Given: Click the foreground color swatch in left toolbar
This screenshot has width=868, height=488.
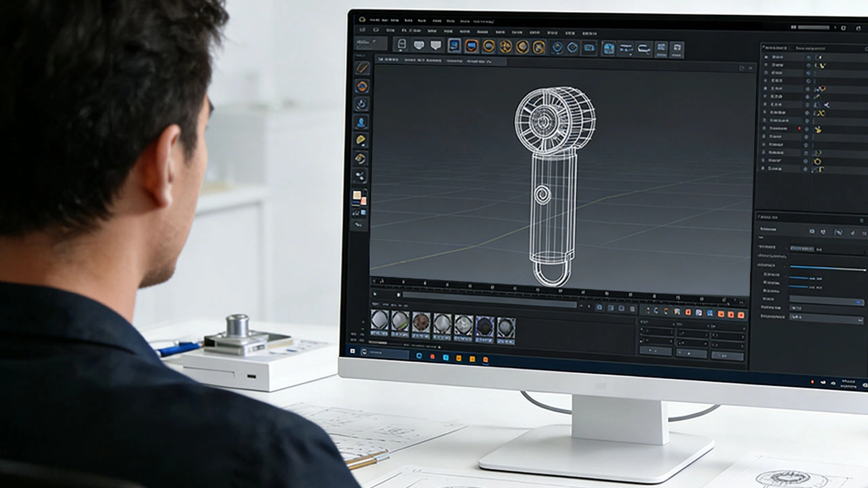Looking at the screenshot, I should pos(357,195).
